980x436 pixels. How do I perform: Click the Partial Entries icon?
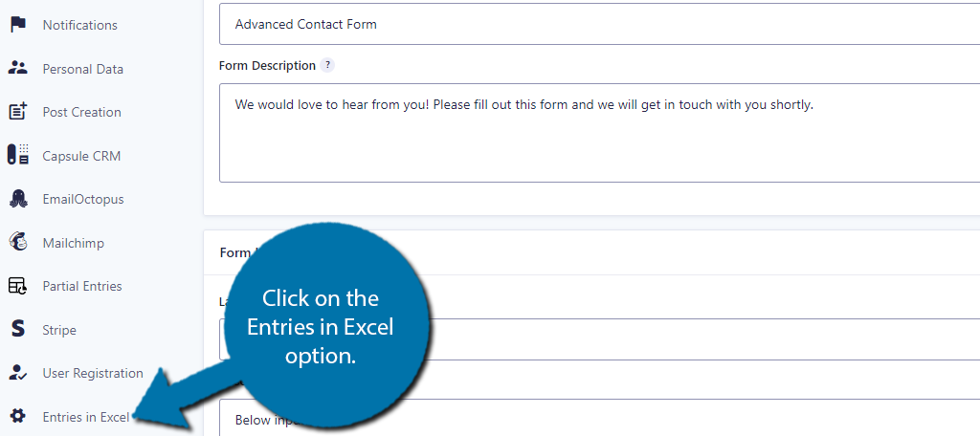[17, 286]
